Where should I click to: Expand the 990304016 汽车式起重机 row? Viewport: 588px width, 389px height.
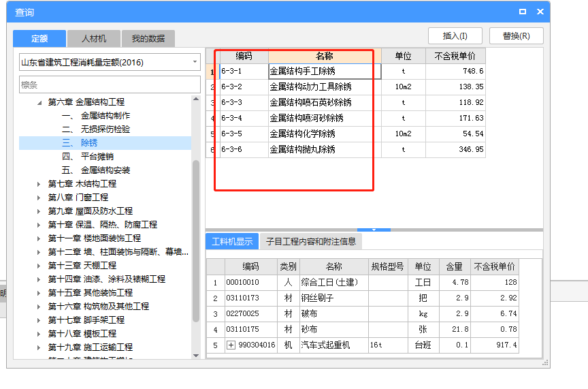click(x=231, y=345)
